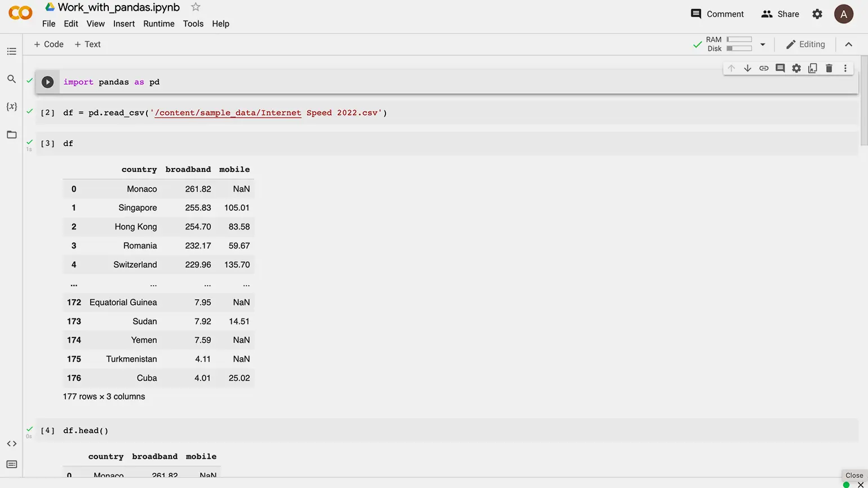The image size is (868, 488).
Task: Star this notebook as favorite
Action: tap(196, 7)
